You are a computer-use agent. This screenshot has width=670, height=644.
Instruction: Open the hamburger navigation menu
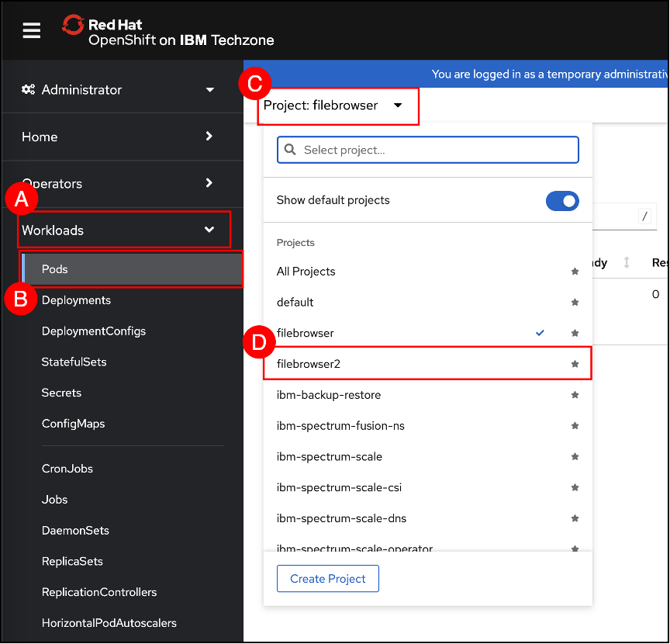click(31, 30)
